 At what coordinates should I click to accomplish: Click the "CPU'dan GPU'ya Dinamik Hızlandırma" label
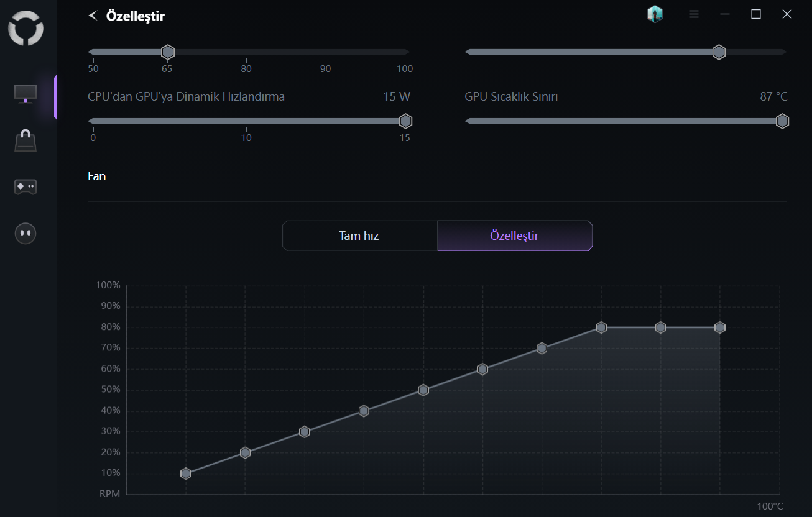point(187,96)
